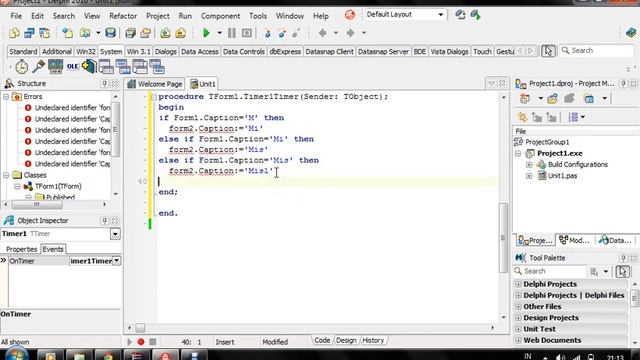Expand the Other Files palette category
Viewport: 640px width, 360px height.
(x=518, y=307)
